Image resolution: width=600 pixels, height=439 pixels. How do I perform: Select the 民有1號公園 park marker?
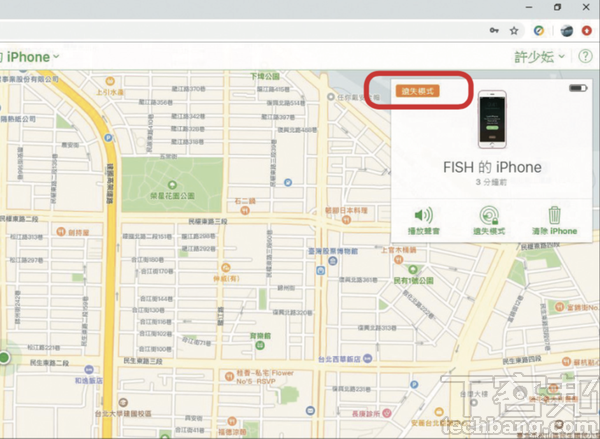(413, 269)
